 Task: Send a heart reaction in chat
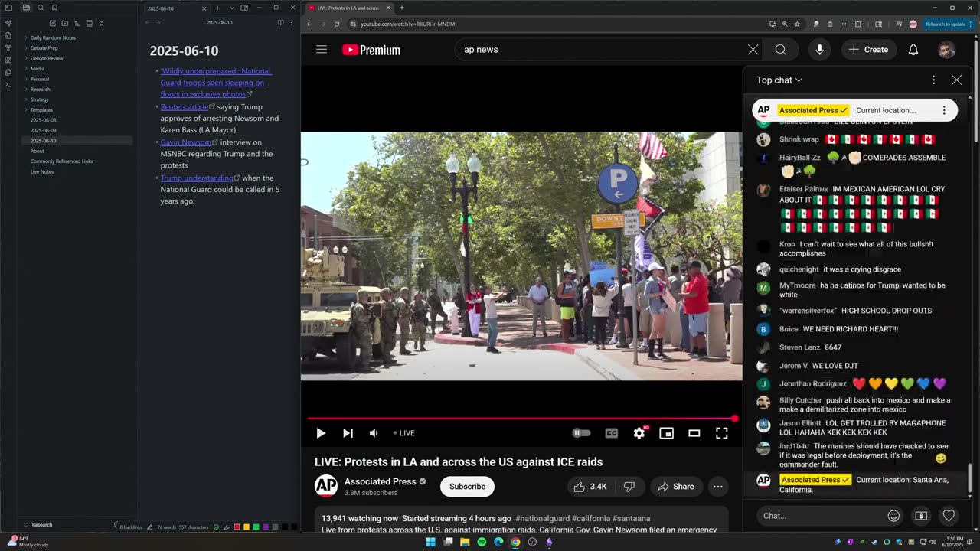coord(949,516)
